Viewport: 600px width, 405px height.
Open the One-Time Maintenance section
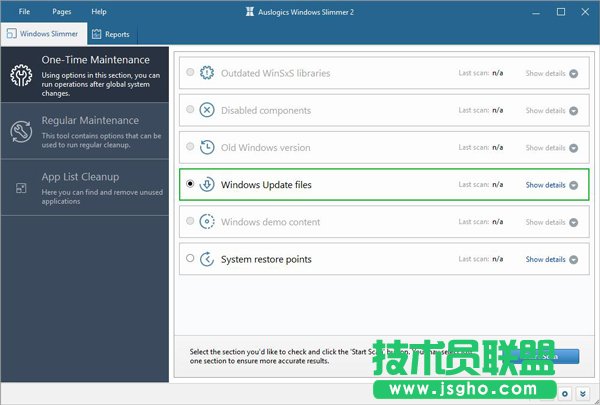[x=85, y=75]
